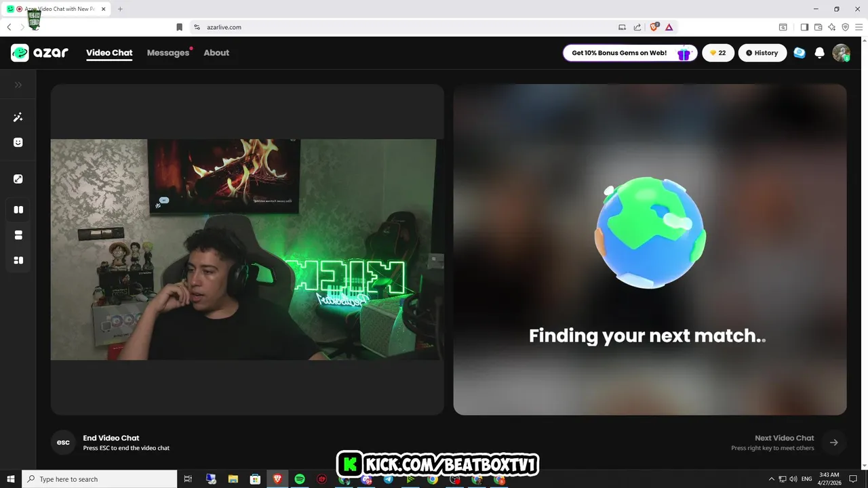The image size is (868, 488).
Task: Open the volume speaker tray icon
Action: tap(793, 479)
